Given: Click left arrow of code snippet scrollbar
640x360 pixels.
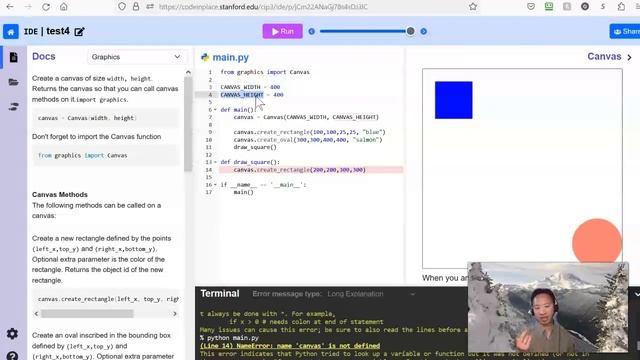Looking at the screenshot, I should tap(36, 313).
